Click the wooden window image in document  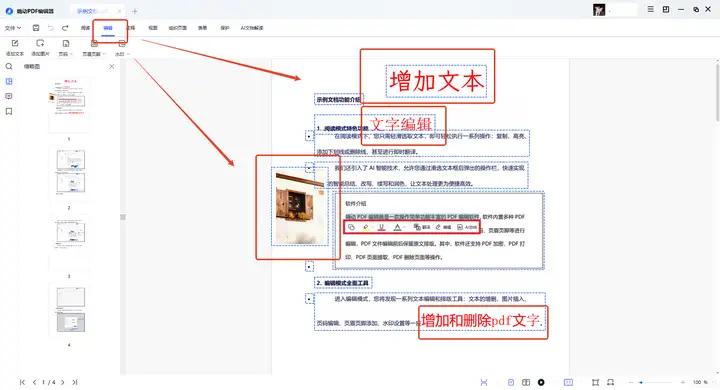click(x=300, y=206)
